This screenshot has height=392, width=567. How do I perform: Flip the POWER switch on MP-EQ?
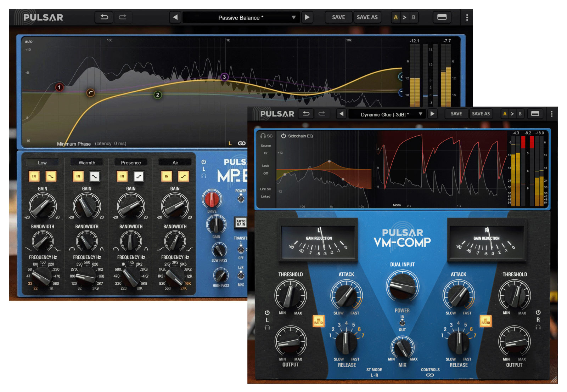click(240, 199)
